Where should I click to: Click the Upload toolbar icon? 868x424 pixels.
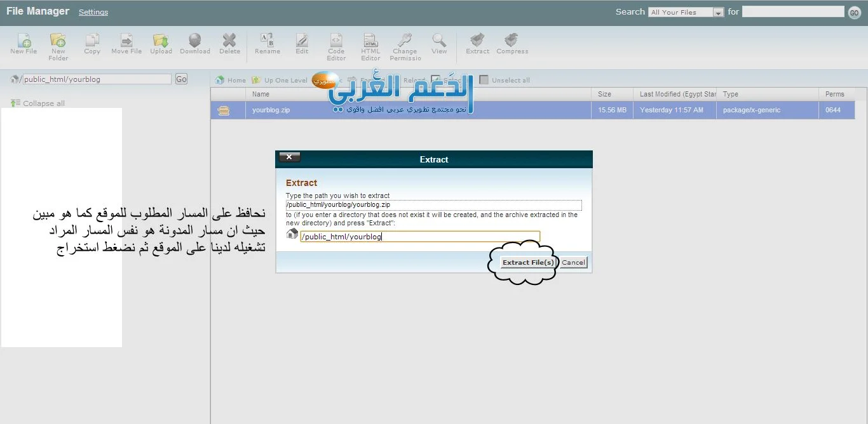161,43
